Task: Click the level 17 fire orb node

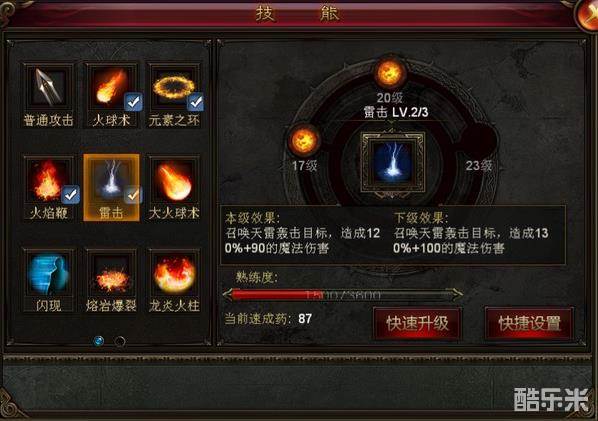Action: pyautogui.click(x=304, y=140)
